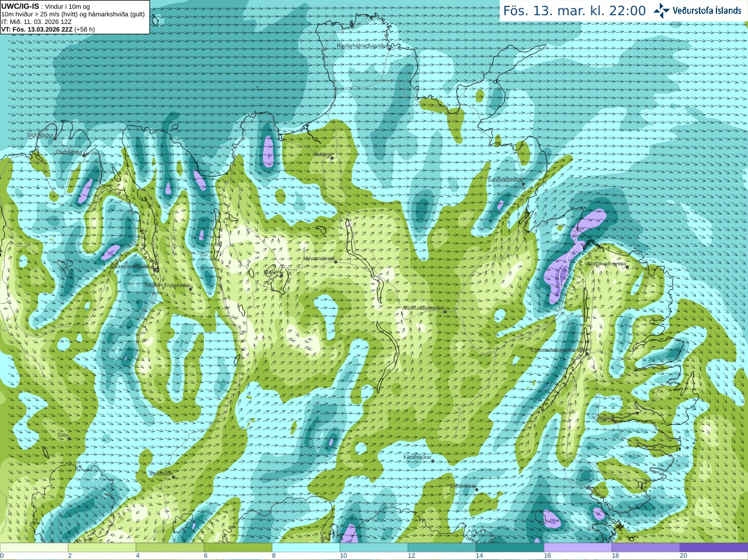Pick the 14–16 m/s dark teal swatch
748x560 pixels.
click(510, 548)
